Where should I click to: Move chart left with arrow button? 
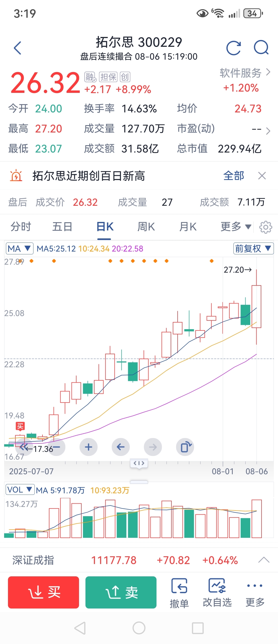(121, 447)
